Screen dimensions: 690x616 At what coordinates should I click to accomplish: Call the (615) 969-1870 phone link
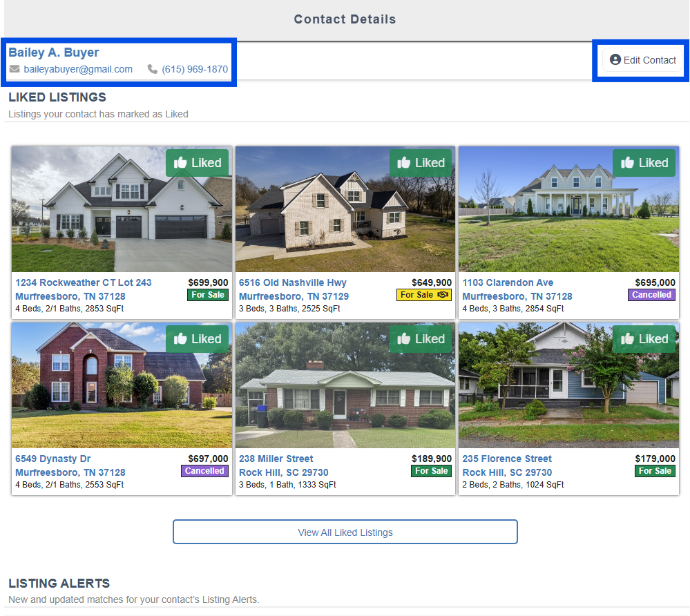(195, 69)
